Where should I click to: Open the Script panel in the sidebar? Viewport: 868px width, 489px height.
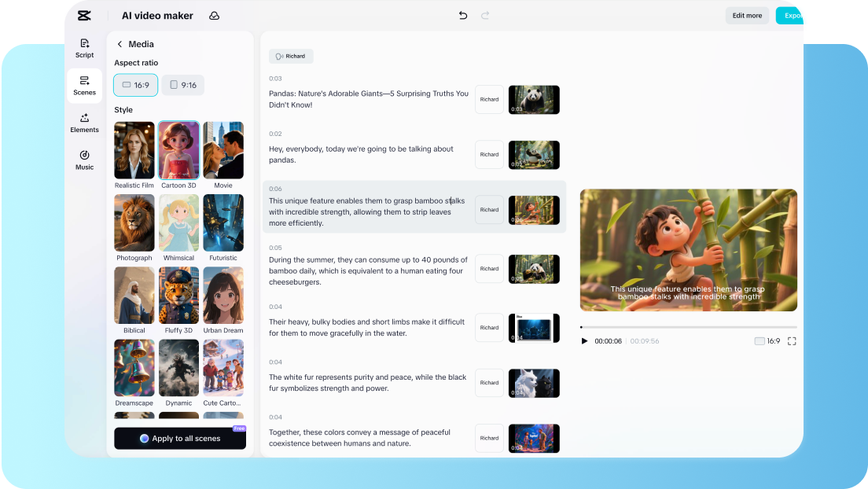84,47
